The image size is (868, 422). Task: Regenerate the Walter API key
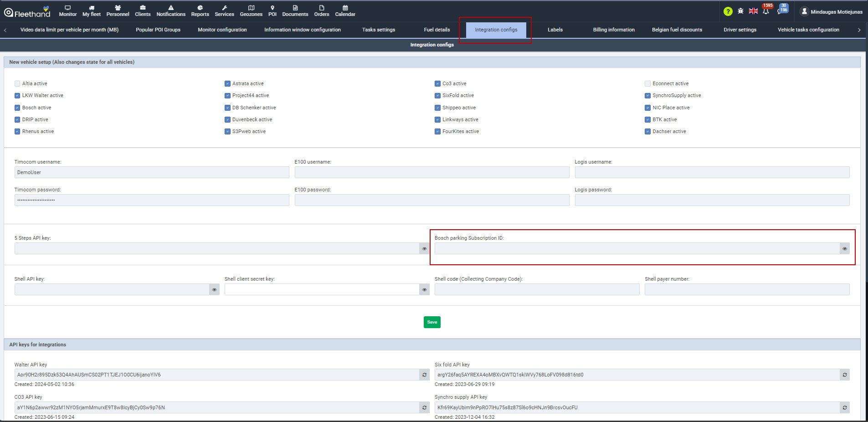click(424, 375)
